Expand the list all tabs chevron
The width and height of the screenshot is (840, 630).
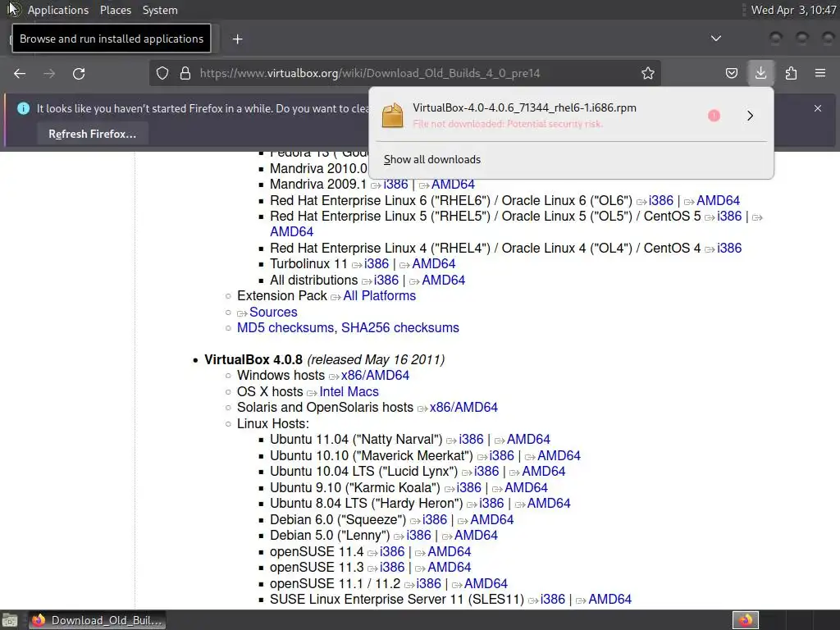[x=715, y=39]
